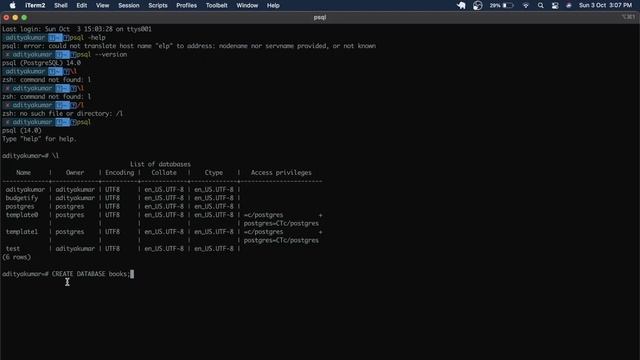Open the Window menu

click(x=247, y=5)
